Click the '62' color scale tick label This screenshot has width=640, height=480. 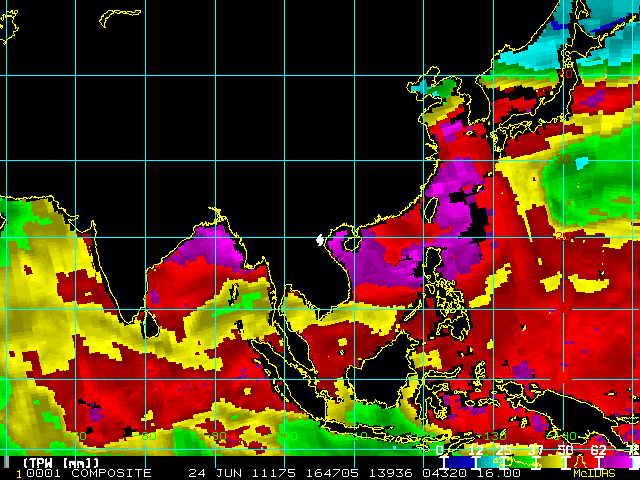[x=598, y=450]
